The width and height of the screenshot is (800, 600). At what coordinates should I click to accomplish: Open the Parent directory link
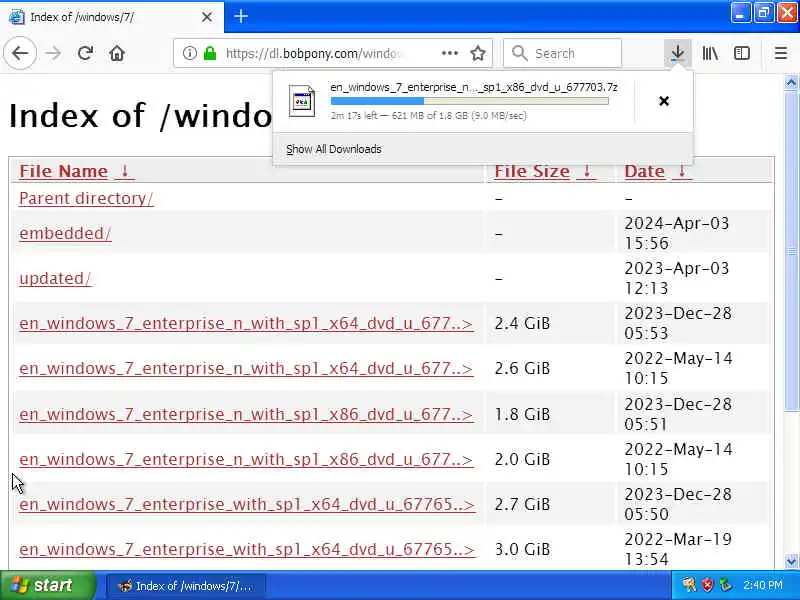click(86, 198)
